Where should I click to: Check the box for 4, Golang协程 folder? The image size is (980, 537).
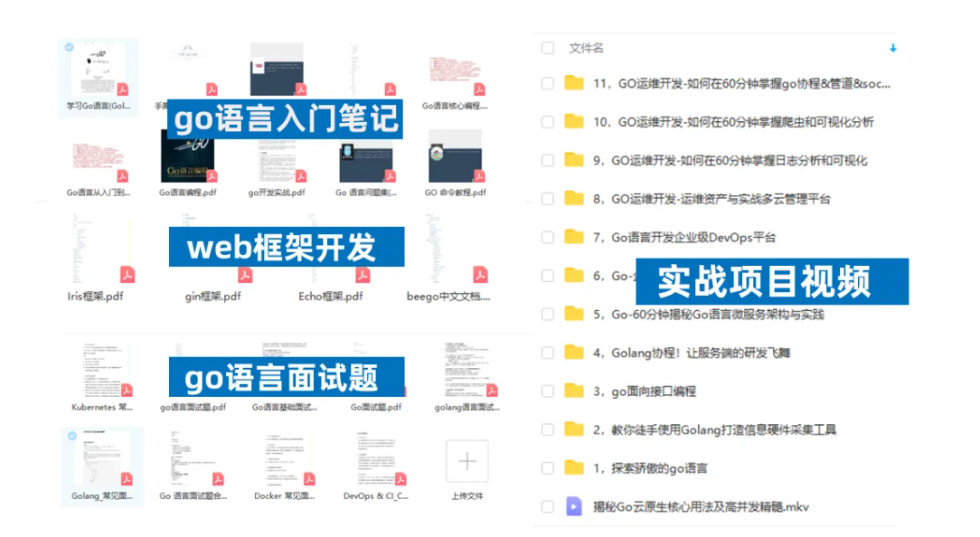tap(547, 353)
